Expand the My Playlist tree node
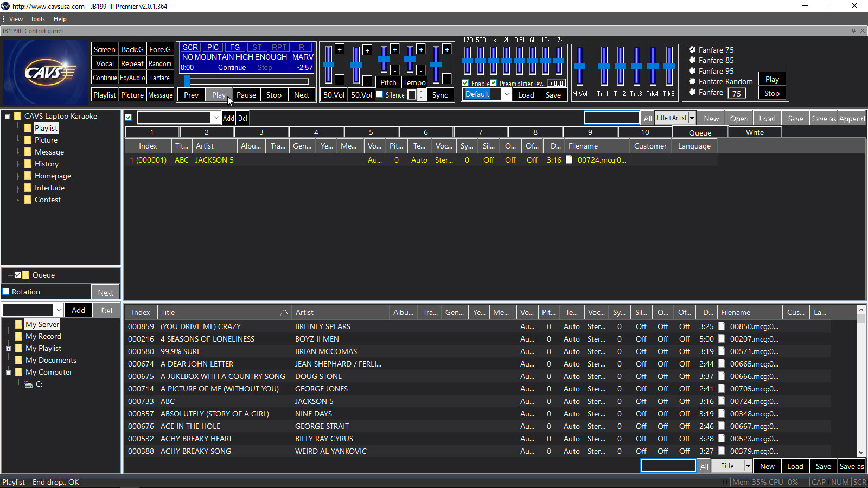This screenshot has height=488, width=868. 8,349
